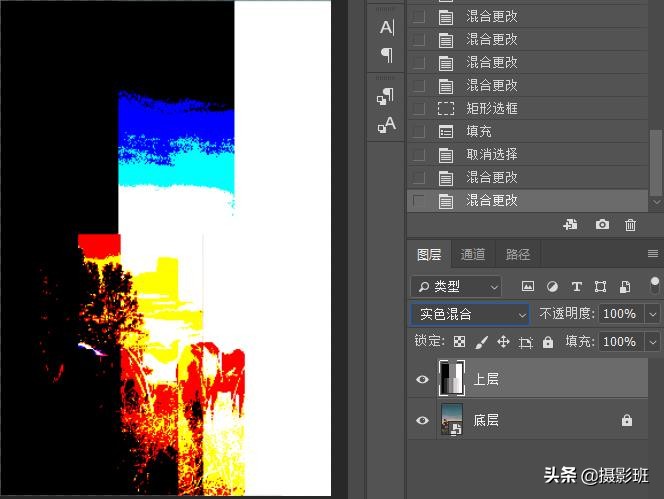Filter layers by pixel layers
The width and height of the screenshot is (664, 499).
click(528, 286)
